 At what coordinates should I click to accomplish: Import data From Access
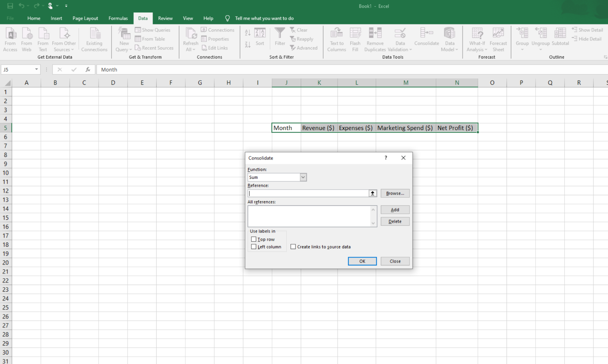coord(10,40)
